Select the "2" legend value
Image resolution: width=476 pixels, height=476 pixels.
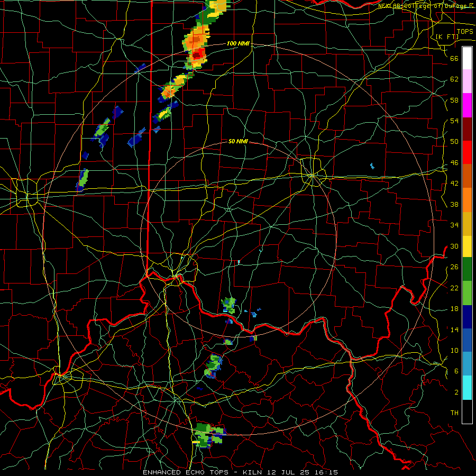pyautogui.click(x=456, y=392)
